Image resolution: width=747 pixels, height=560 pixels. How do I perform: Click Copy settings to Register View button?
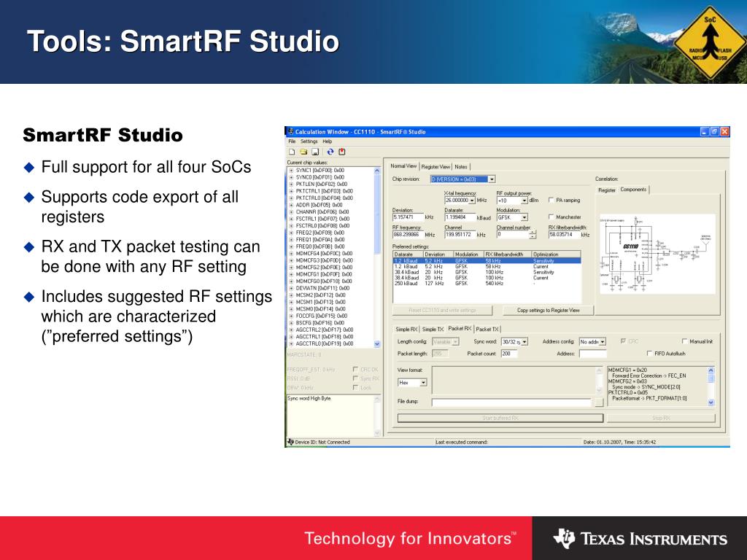[x=549, y=310]
